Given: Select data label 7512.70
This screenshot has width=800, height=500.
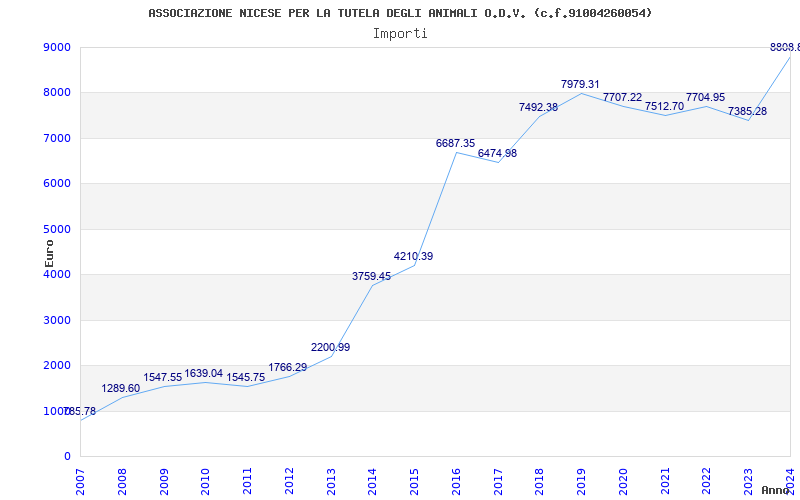Looking at the screenshot, I should (664, 107).
